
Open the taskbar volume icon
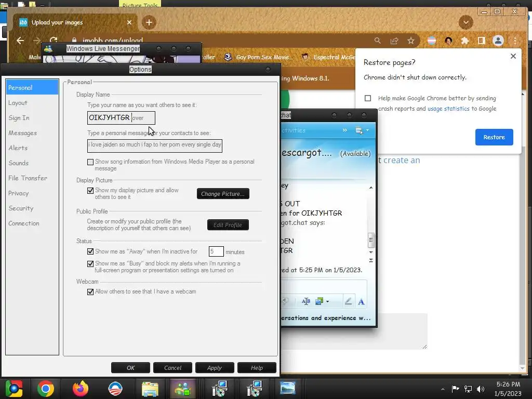pos(480,389)
